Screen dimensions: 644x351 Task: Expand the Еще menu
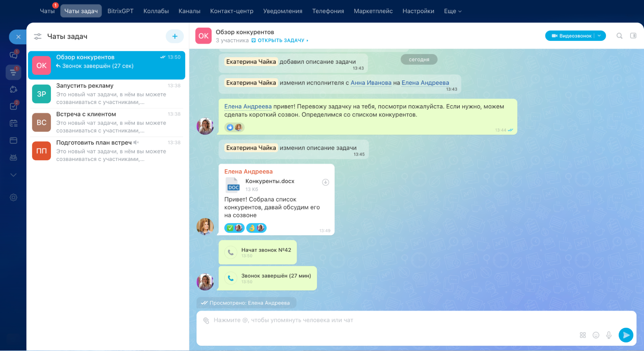452,11
